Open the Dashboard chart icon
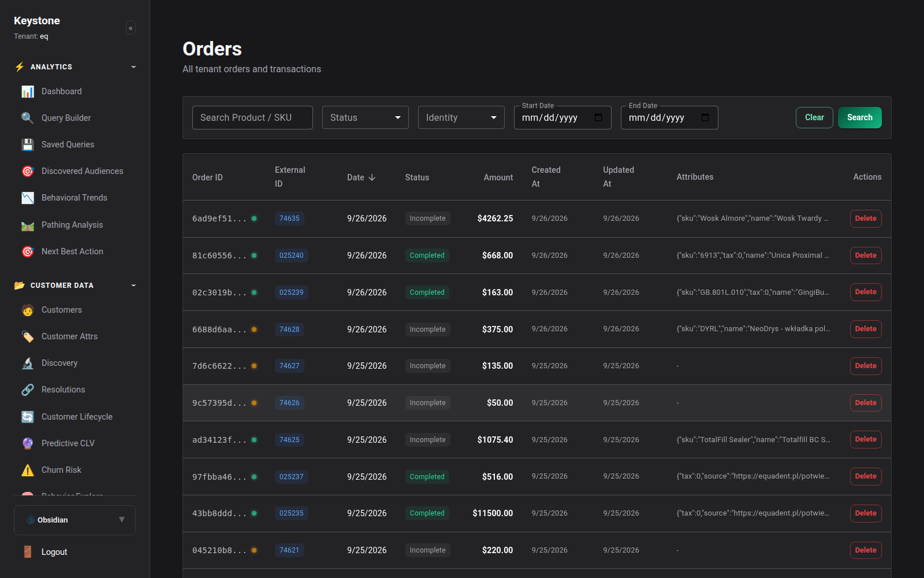 coord(28,91)
